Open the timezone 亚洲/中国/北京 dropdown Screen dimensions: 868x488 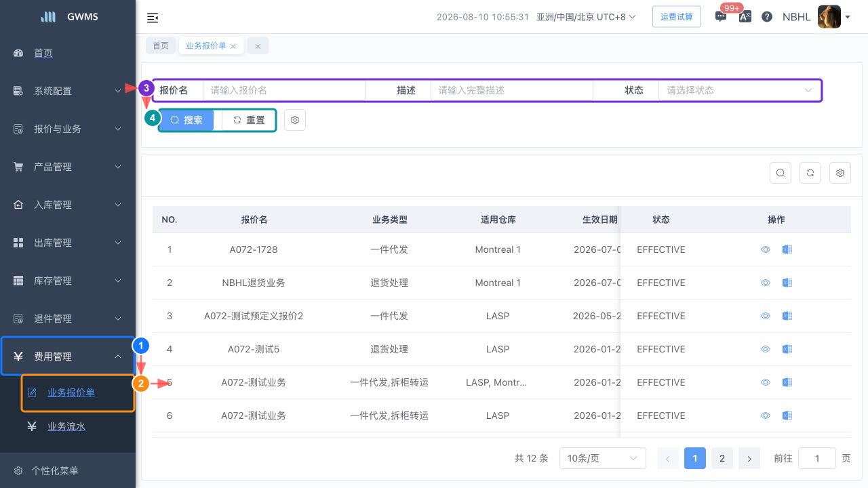[x=586, y=17]
